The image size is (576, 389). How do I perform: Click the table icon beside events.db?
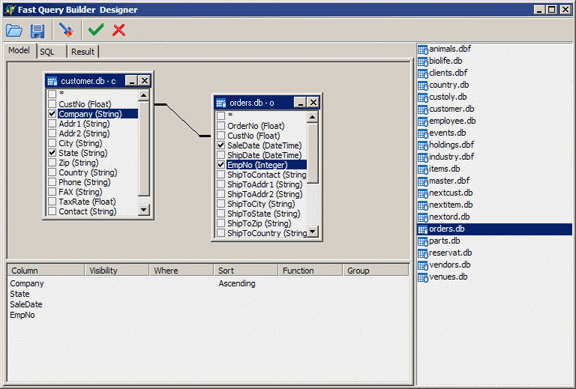[x=423, y=133]
